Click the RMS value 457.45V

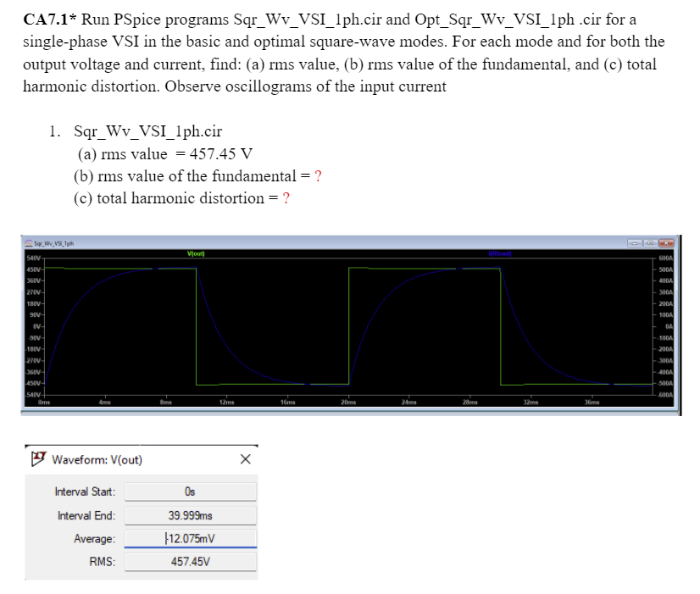(191, 560)
